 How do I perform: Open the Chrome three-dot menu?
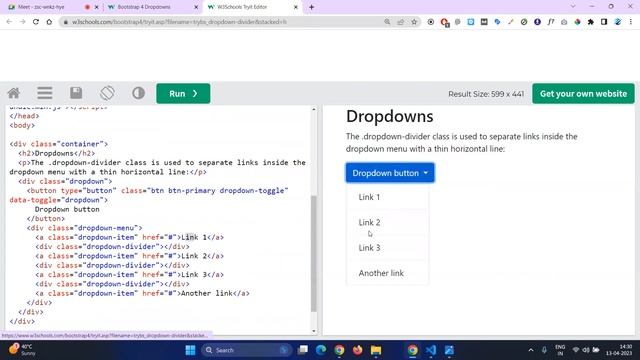[x=631, y=22]
